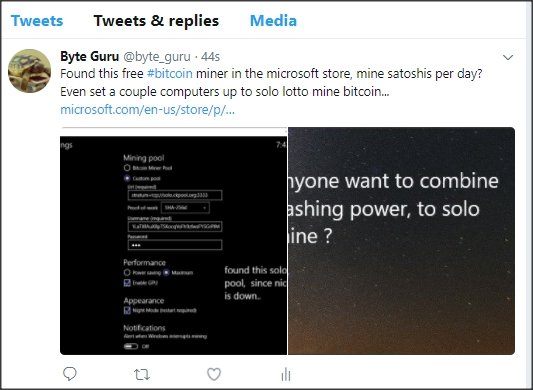
Task: Switch to the Tweets tab
Action: [x=37, y=21]
